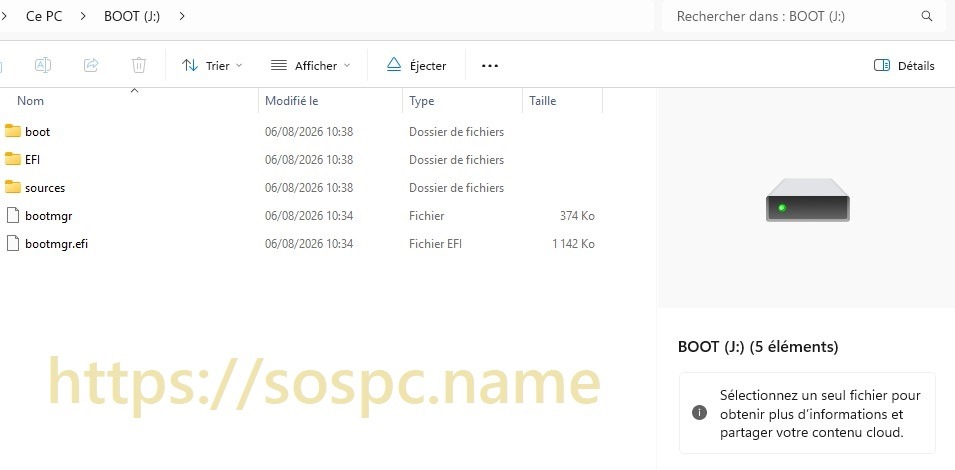
Task: Open the Afficher view menu
Action: point(311,66)
